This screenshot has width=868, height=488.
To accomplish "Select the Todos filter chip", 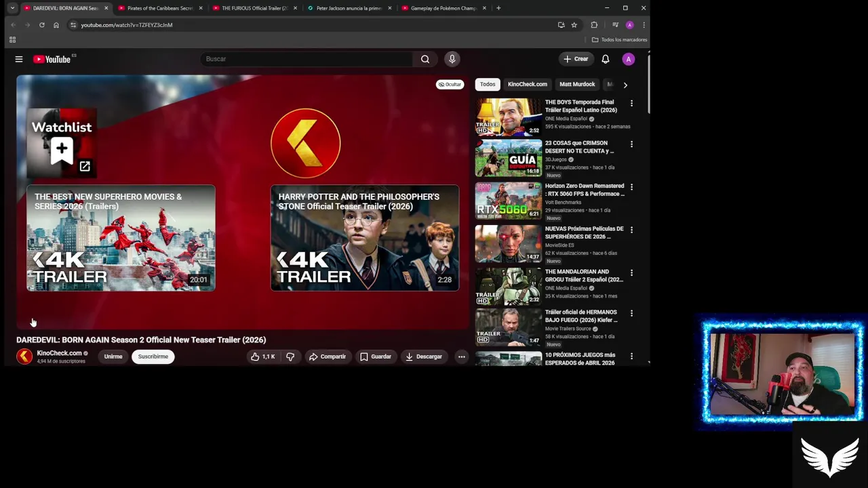I will 488,85.
